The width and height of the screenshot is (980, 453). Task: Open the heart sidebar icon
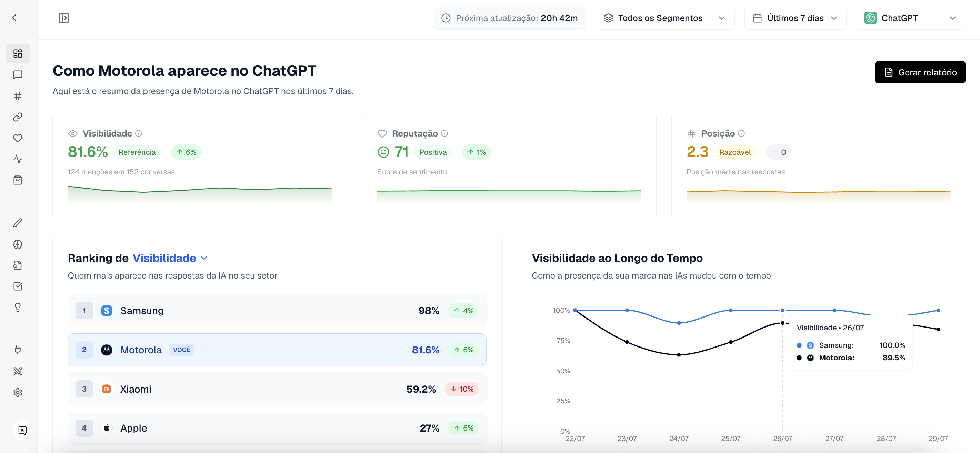(18, 138)
